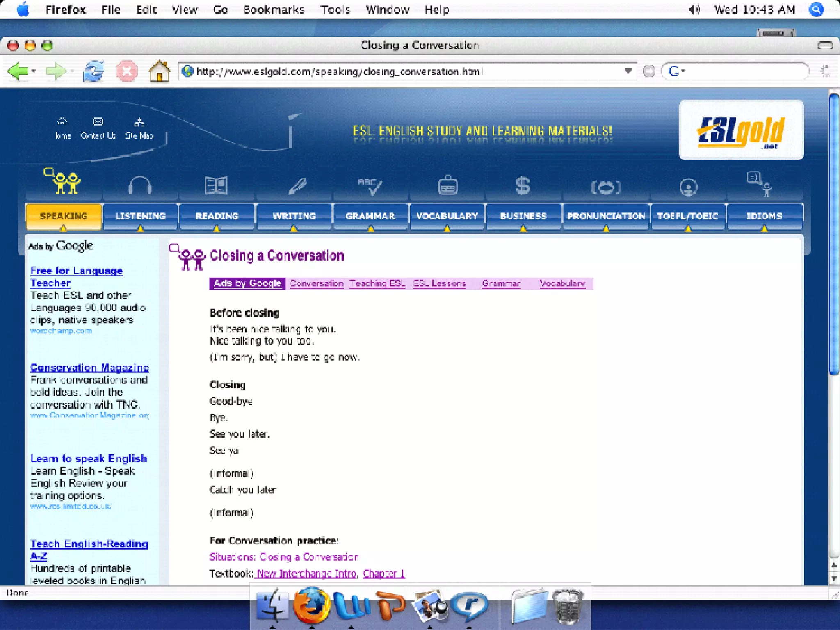Image resolution: width=840 pixels, height=630 pixels.
Task: Click the green Back arrow button
Action: pyautogui.click(x=18, y=71)
